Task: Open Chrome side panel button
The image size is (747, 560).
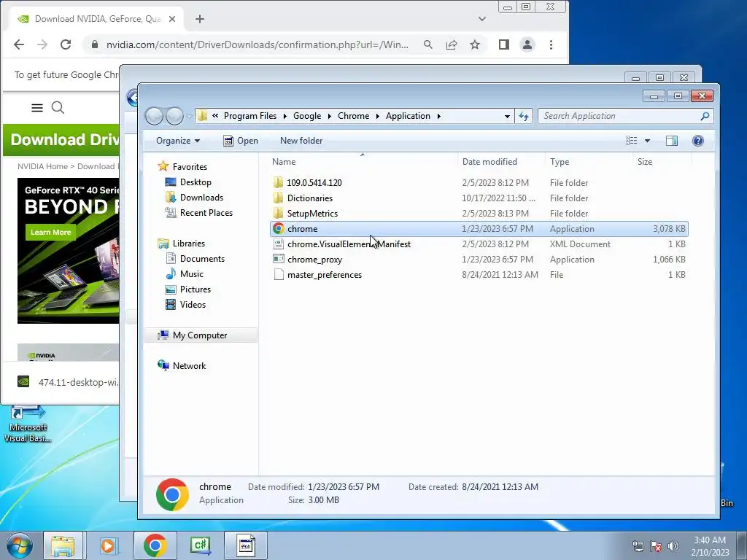Action: click(x=504, y=44)
